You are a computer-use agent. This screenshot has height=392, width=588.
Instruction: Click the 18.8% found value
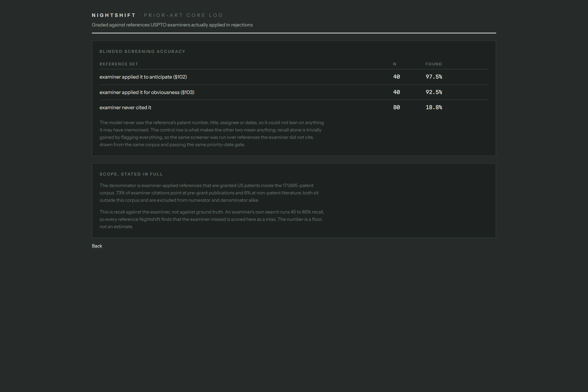point(434,107)
